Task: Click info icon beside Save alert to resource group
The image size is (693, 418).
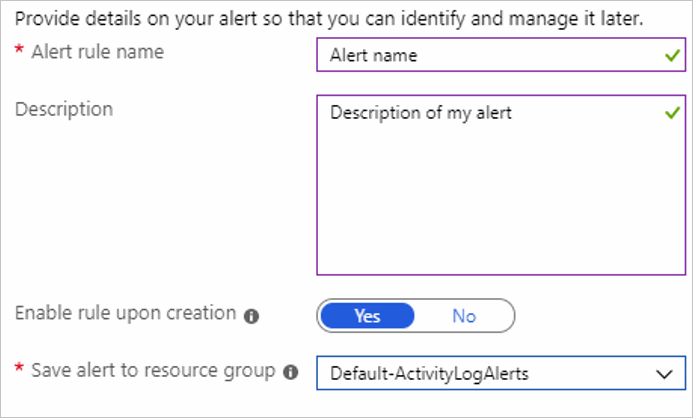Action: tap(291, 373)
